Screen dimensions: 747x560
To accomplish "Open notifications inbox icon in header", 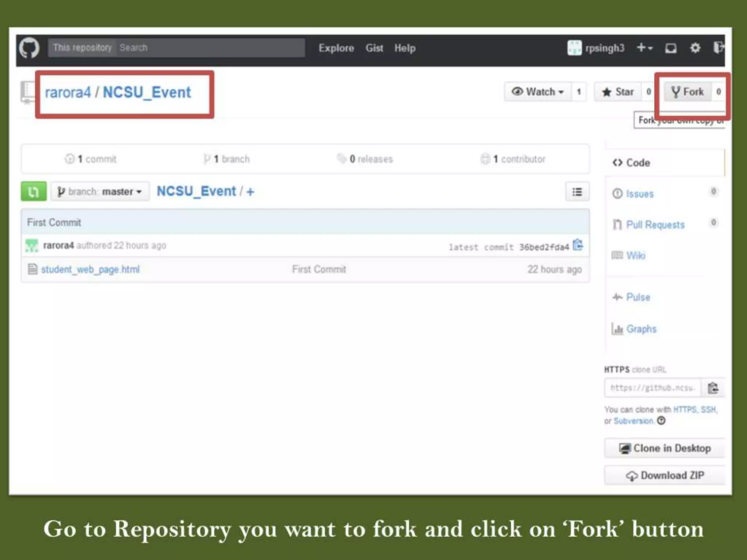I will (x=671, y=48).
